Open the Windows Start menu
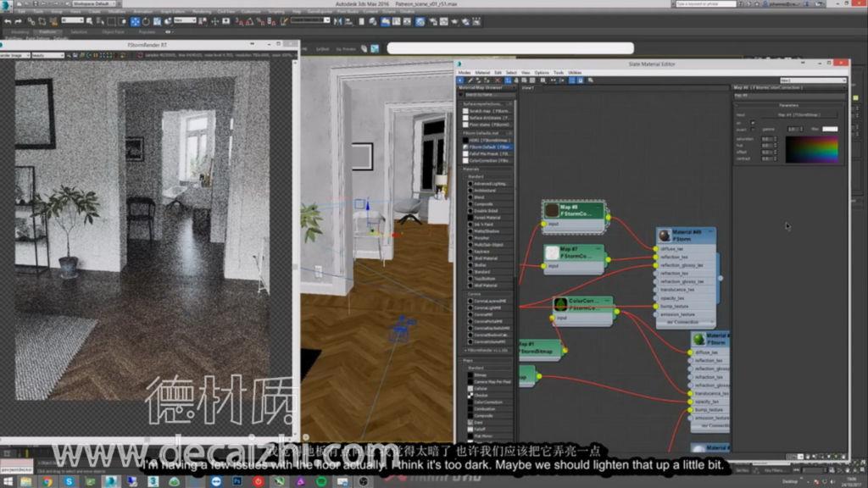The image size is (868, 488). pyautogui.click(x=8, y=481)
